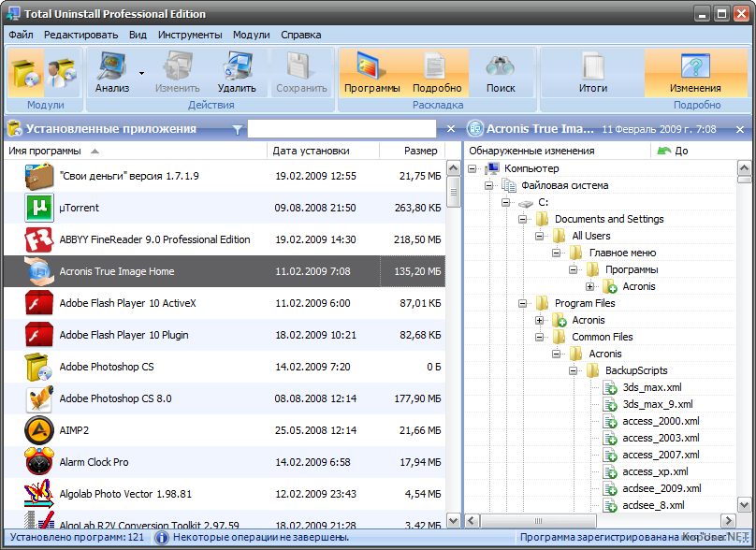Open the Вид menu
756x550 pixels.
pyautogui.click(x=138, y=35)
